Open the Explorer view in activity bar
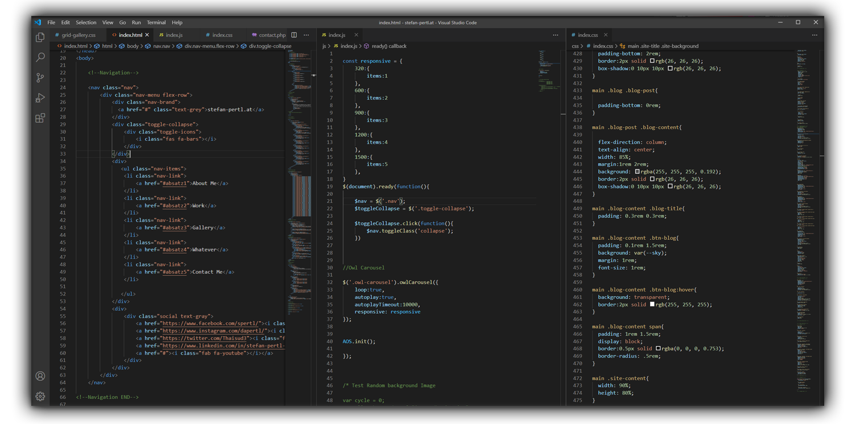Viewport: 868px width, 424px height. (x=40, y=38)
